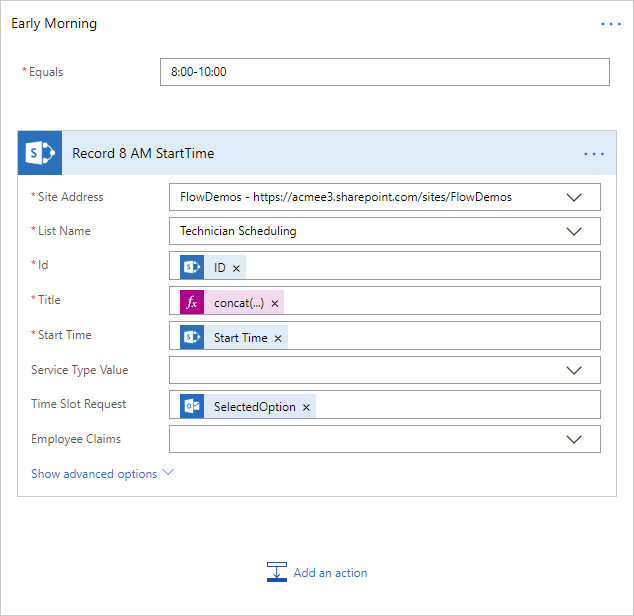
Task: Edit the Equals value 8:00-10:00
Action: pos(385,72)
